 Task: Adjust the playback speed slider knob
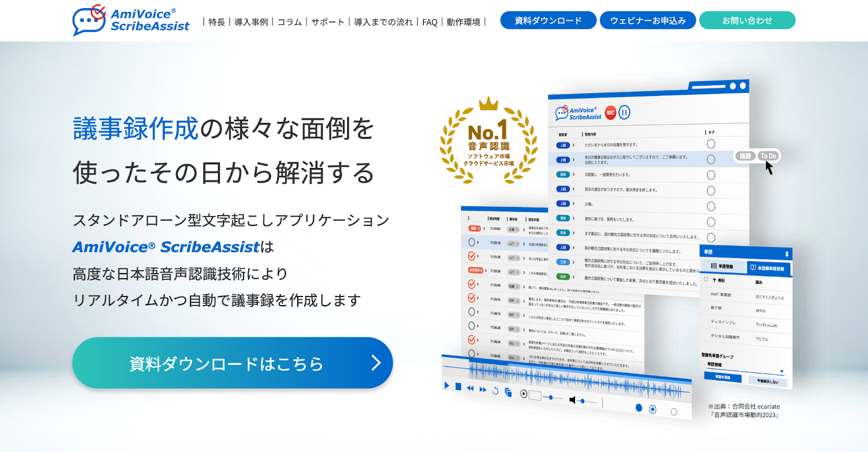(551, 397)
